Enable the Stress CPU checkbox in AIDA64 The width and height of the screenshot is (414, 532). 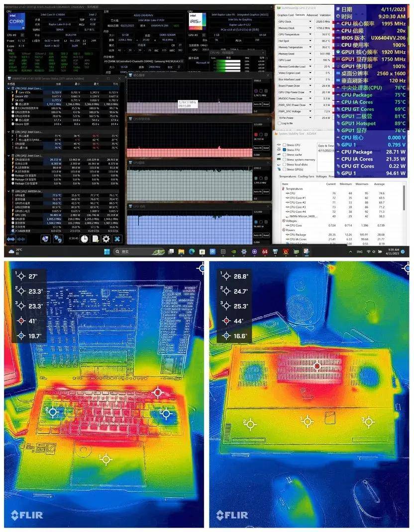point(285,145)
